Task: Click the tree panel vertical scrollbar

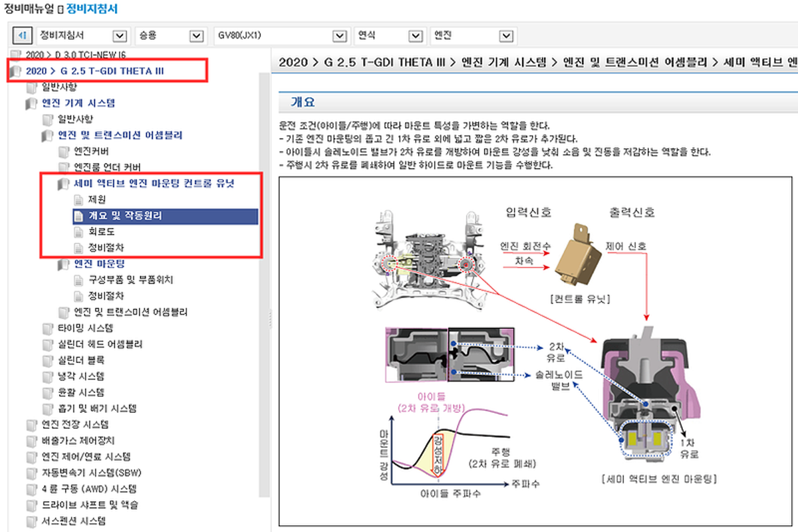Action: point(264,266)
